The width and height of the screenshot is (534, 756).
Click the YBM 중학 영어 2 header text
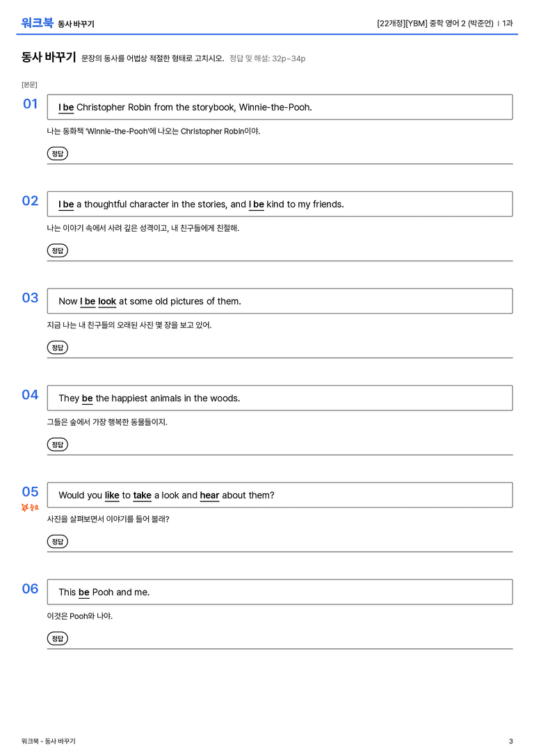(435, 23)
